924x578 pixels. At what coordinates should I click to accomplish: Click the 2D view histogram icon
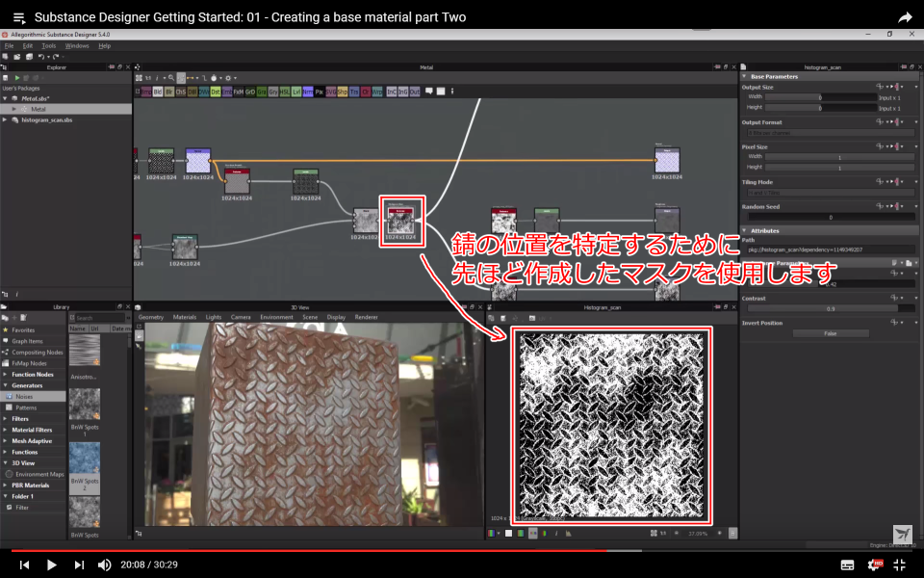click(x=568, y=533)
